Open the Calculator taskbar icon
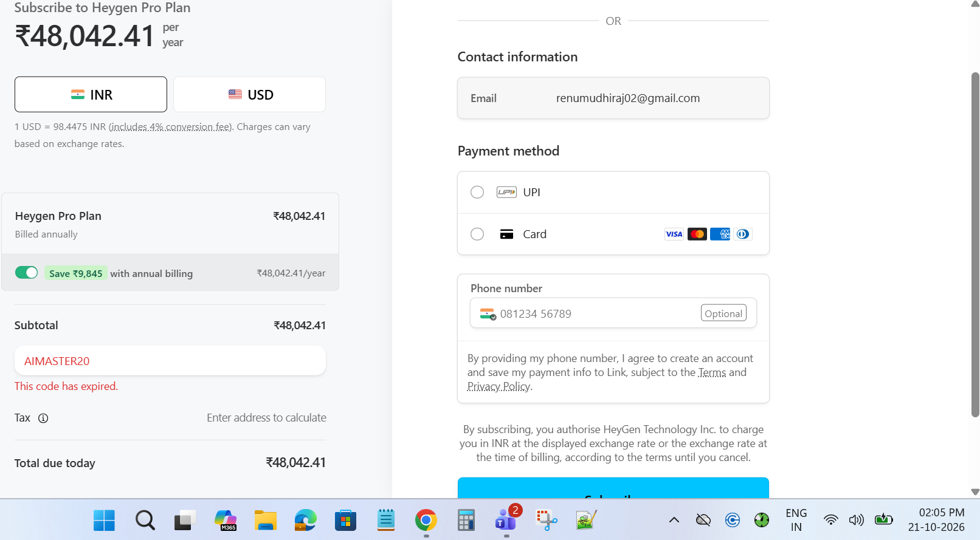 (x=466, y=521)
